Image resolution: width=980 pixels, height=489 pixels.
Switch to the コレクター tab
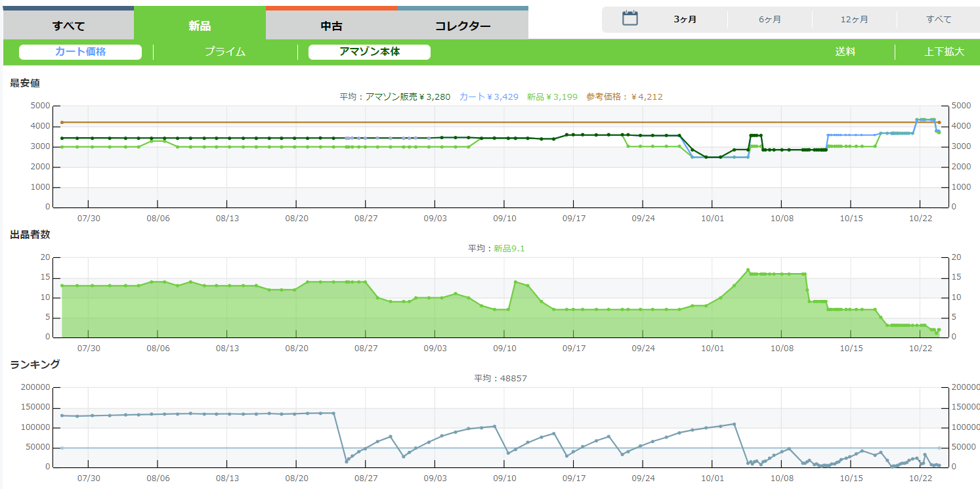(x=463, y=26)
